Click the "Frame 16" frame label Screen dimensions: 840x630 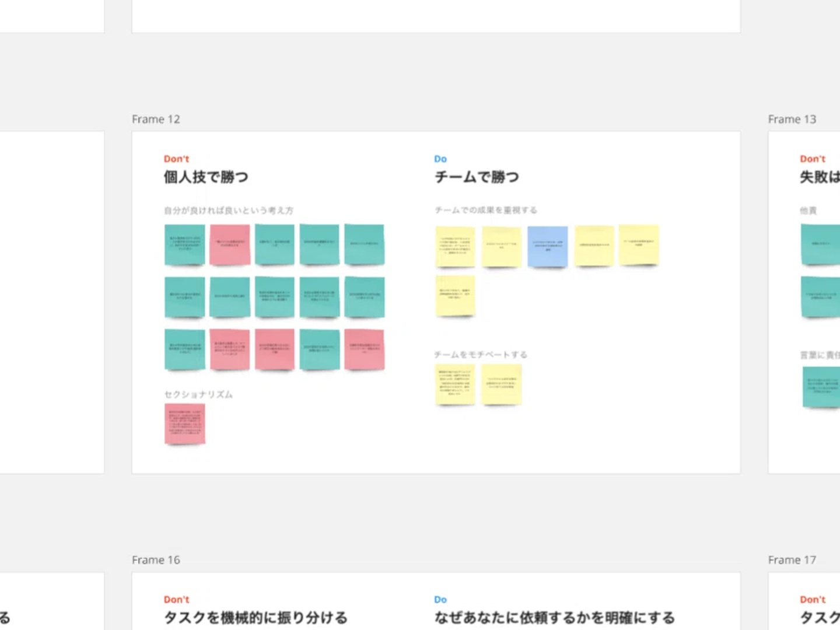(x=156, y=560)
